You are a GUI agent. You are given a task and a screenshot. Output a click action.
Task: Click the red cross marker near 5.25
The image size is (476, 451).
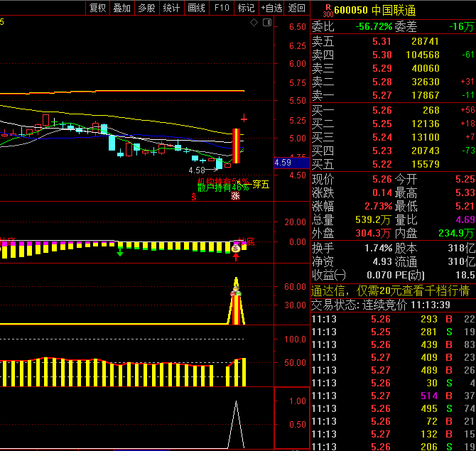point(244,119)
